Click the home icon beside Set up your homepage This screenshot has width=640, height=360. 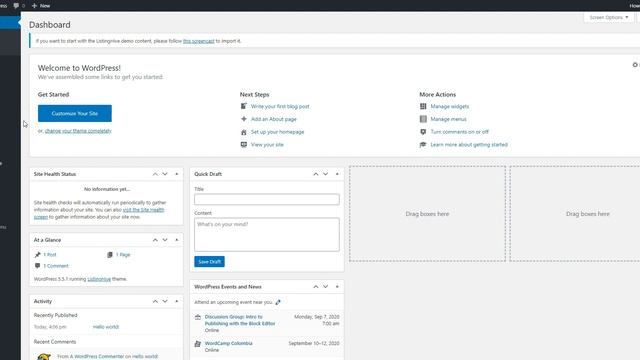tap(244, 132)
